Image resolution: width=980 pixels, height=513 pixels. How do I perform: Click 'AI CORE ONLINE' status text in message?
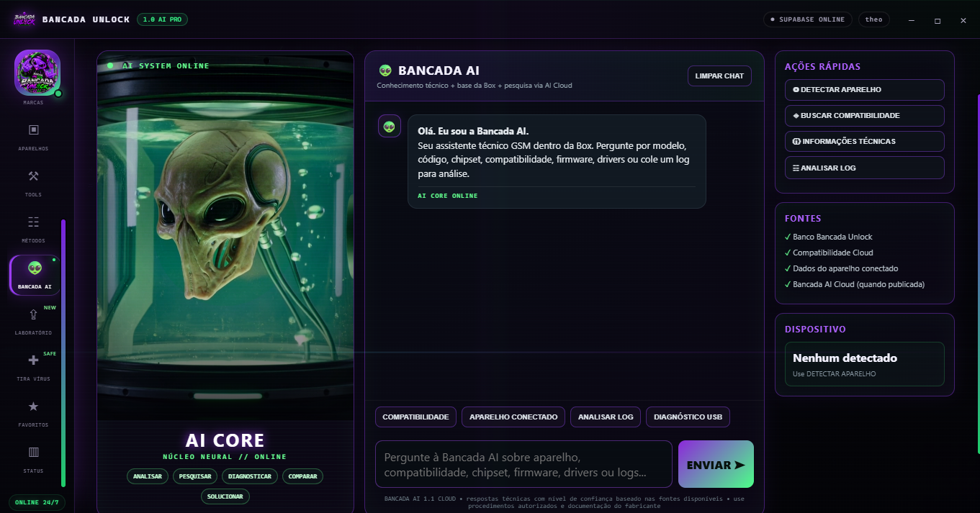point(447,196)
